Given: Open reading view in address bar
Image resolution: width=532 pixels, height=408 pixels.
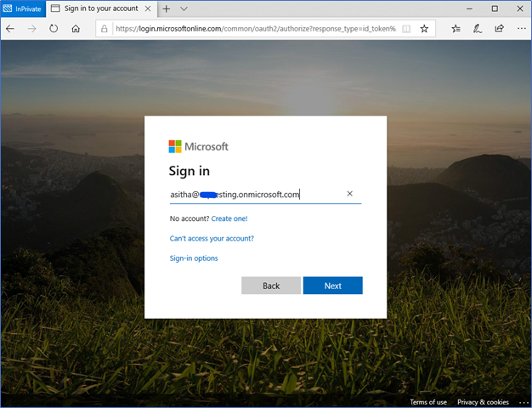Looking at the screenshot, I should pyautogui.click(x=406, y=29).
